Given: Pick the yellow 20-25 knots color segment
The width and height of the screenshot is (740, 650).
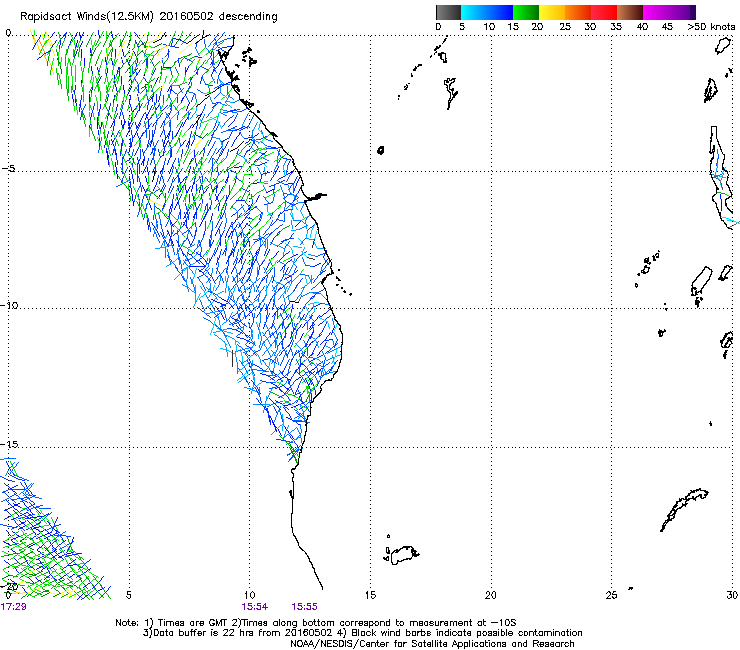Looking at the screenshot, I should (552, 12).
